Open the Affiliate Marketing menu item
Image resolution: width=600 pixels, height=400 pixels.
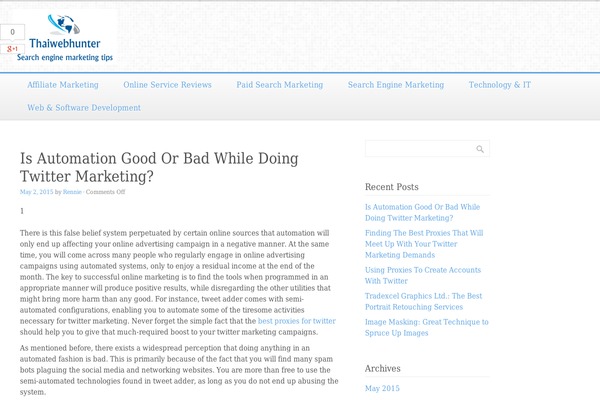(x=63, y=85)
